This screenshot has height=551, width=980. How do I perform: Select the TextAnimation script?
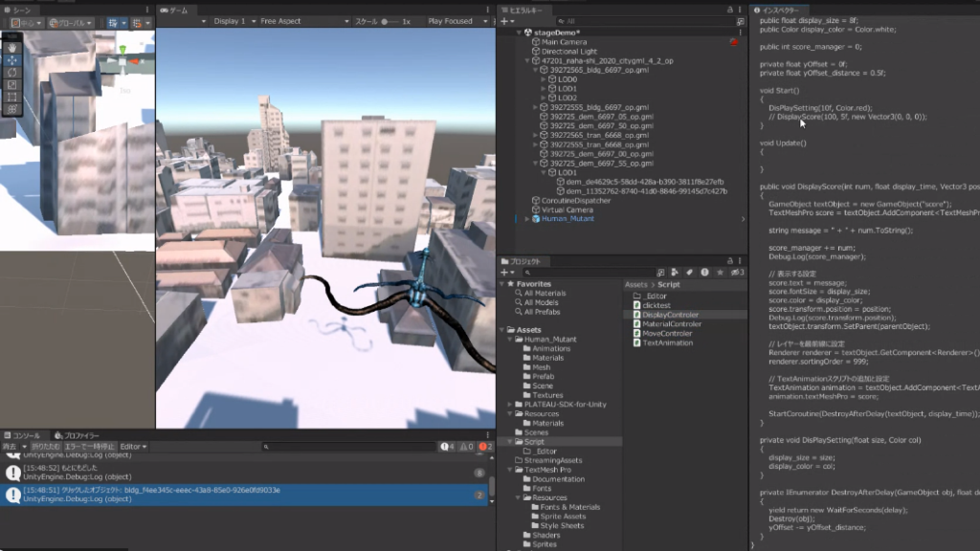(667, 343)
